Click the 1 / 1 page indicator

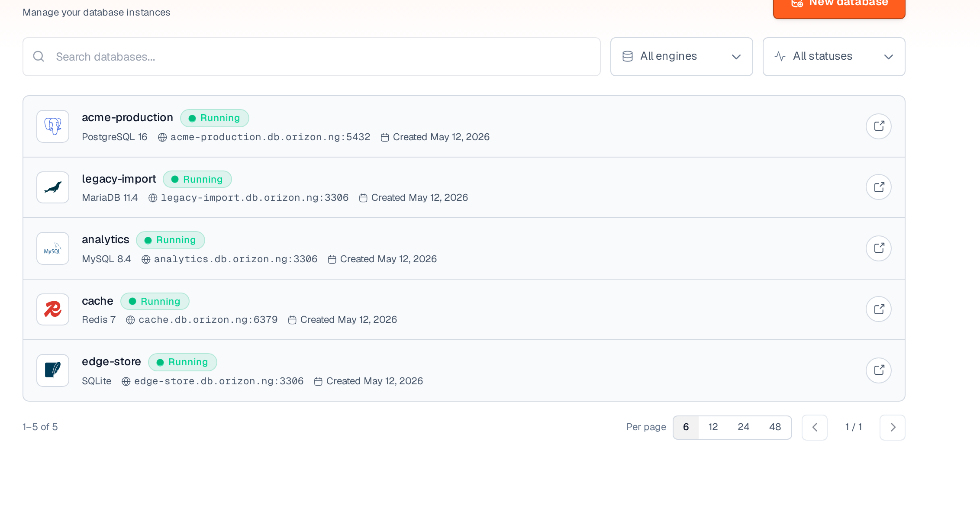pyautogui.click(x=854, y=427)
